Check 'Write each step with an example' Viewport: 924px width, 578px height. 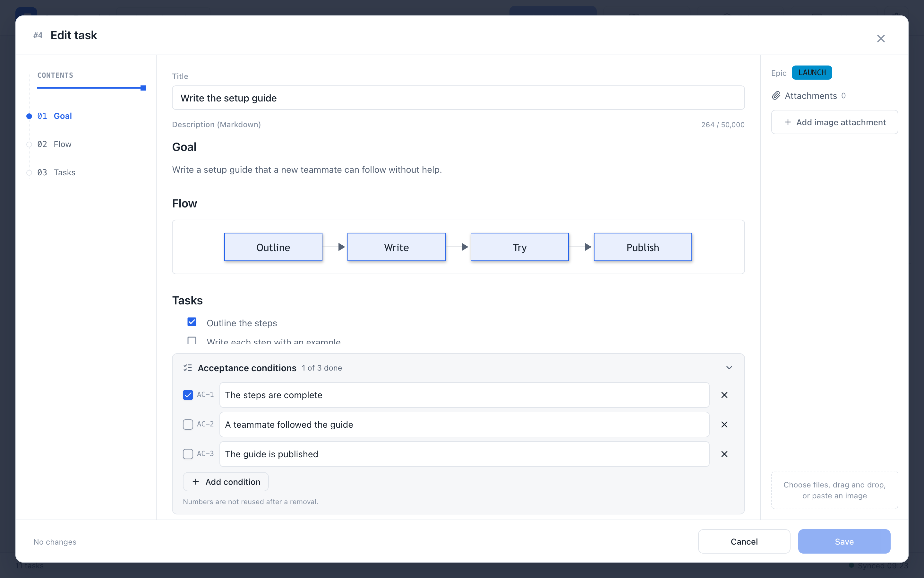pyautogui.click(x=192, y=340)
